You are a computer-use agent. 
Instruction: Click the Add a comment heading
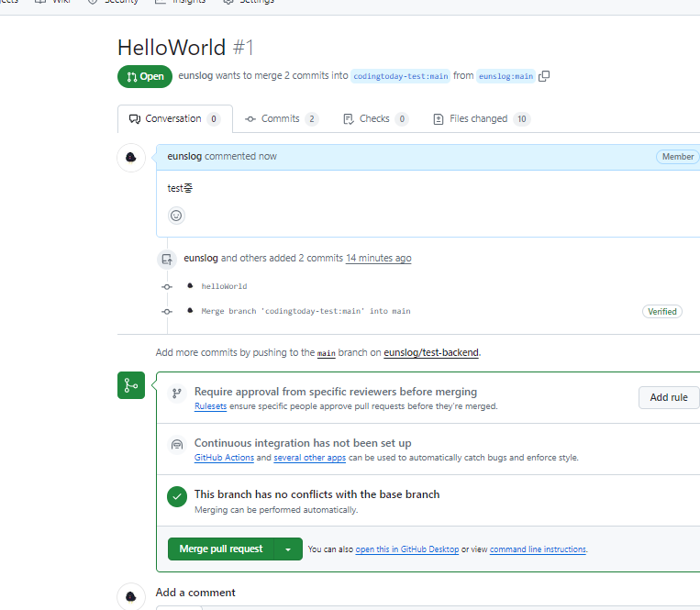coord(195,593)
